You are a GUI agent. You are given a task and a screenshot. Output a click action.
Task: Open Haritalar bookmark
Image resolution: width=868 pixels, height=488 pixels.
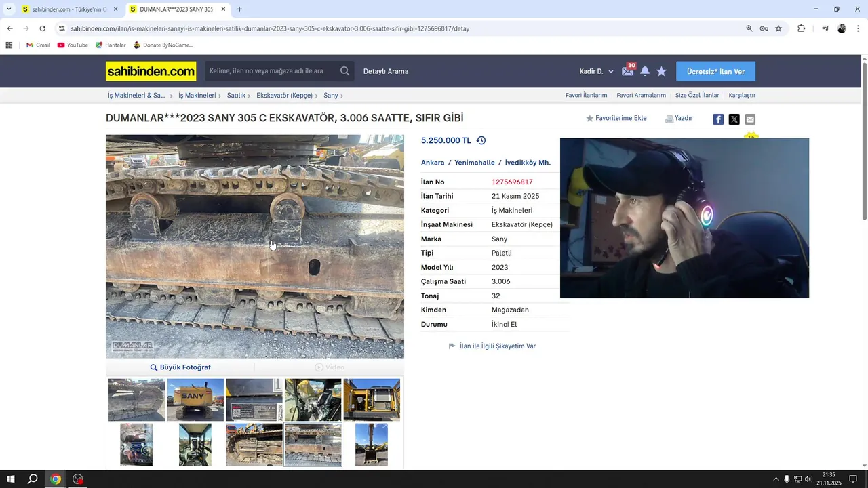[x=111, y=45]
